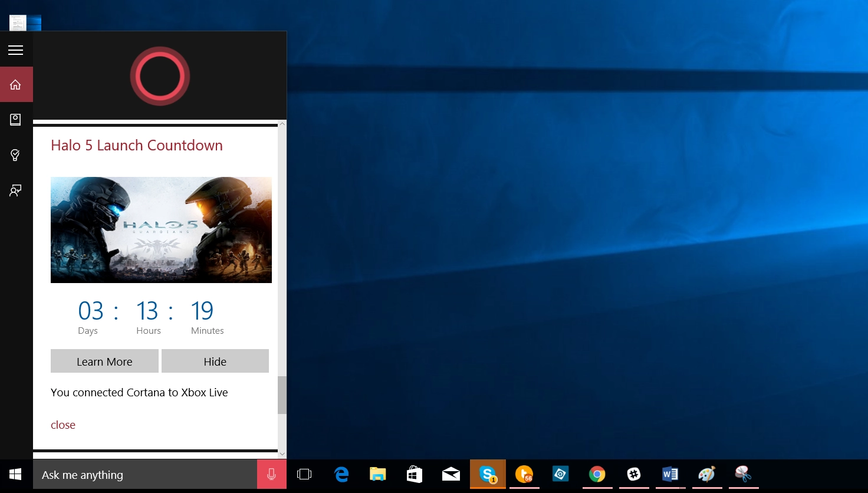Click the Cortana panel scrollbar down arrow
This screenshot has height=493, width=868.
(x=282, y=454)
